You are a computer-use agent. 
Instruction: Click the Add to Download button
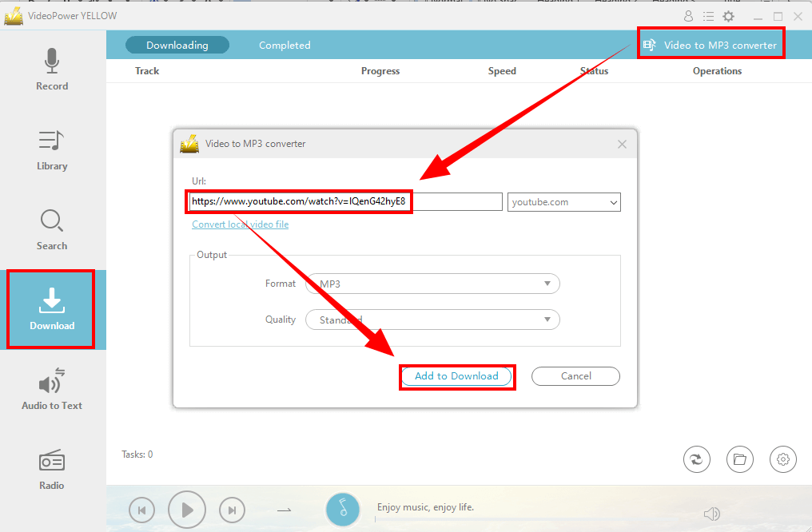click(x=457, y=376)
